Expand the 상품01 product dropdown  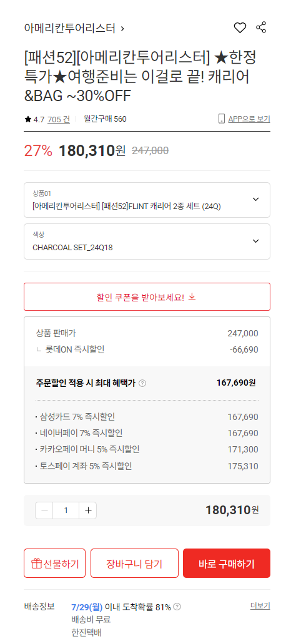147,200
